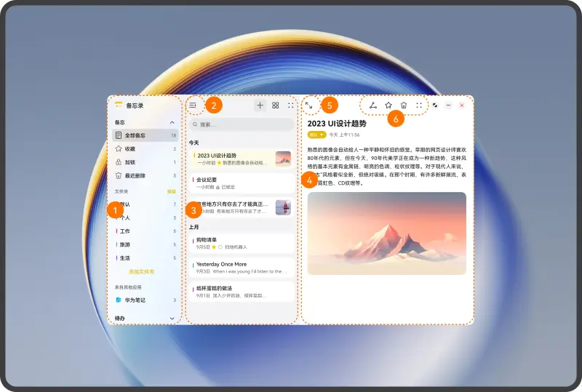The width and height of the screenshot is (582, 392).
Task: Check the 扫地机器人 to-do circle
Action: pos(220,247)
